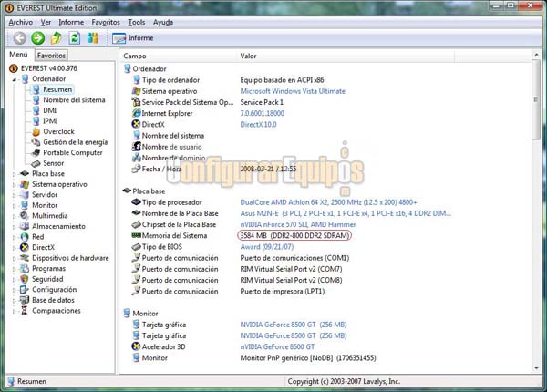
Task: Click the Overclock flame icon
Action: click(x=36, y=131)
